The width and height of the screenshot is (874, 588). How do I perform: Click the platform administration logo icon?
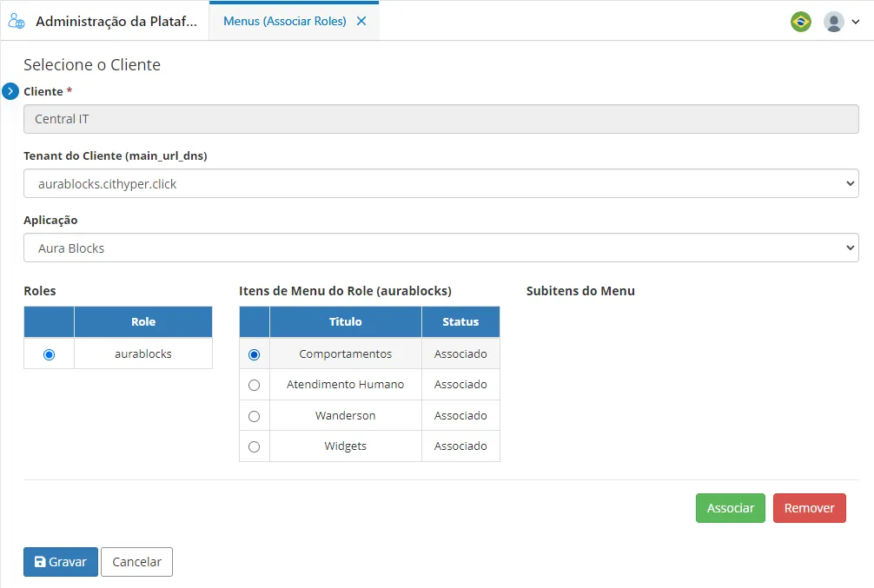[x=17, y=21]
